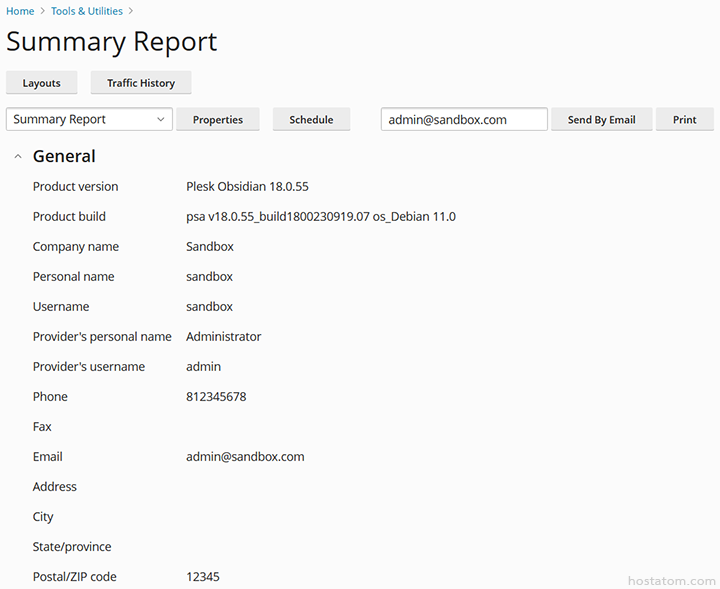The image size is (720, 589).
Task: Focus the recipient email address field
Action: pyautogui.click(x=463, y=119)
